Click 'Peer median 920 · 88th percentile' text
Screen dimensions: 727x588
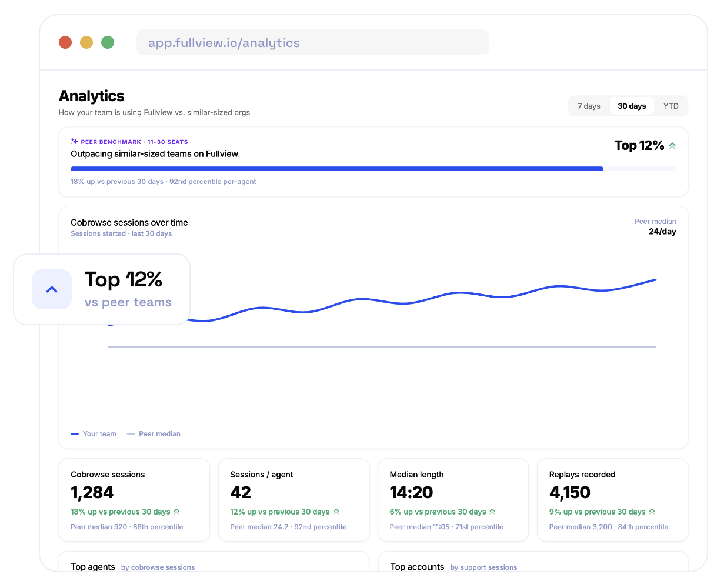[127, 527]
